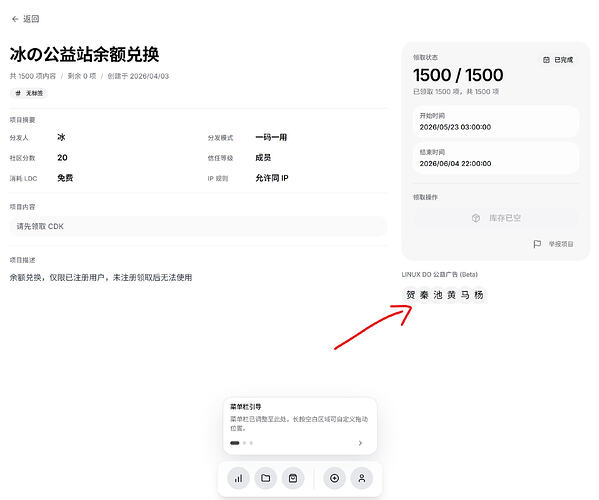Advance the guide with the chevron arrow
The width and height of the screenshot is (599, 500).
coord(360,443)
